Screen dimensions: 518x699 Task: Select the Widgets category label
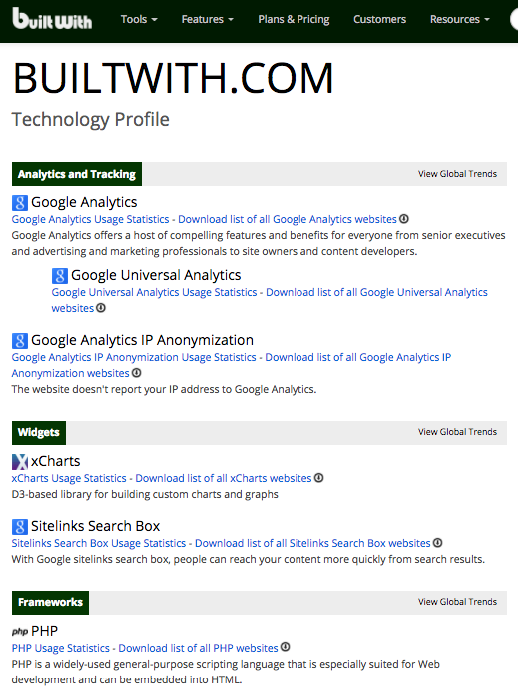click(39, 433)
